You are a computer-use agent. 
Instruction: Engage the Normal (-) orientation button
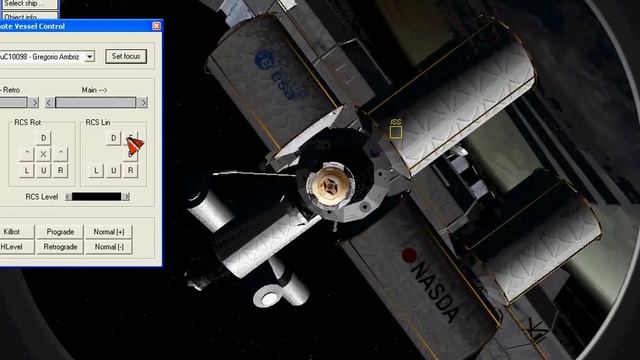point(109,247)
